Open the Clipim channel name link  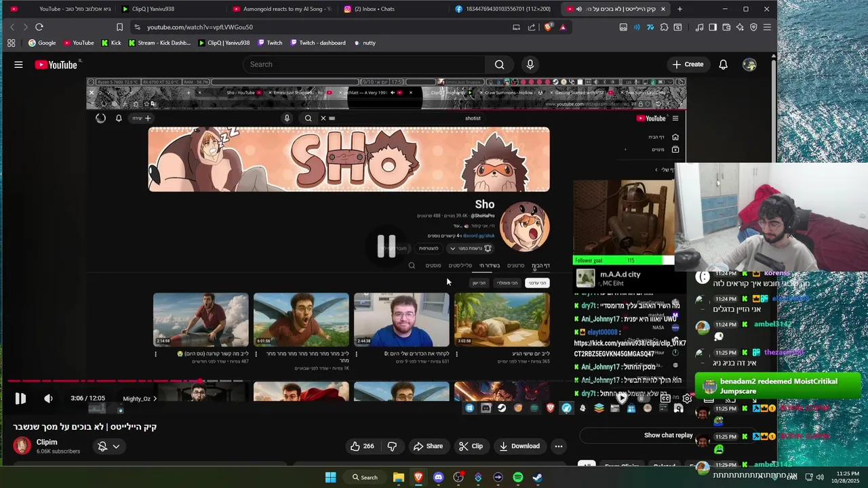coord(47,442)
